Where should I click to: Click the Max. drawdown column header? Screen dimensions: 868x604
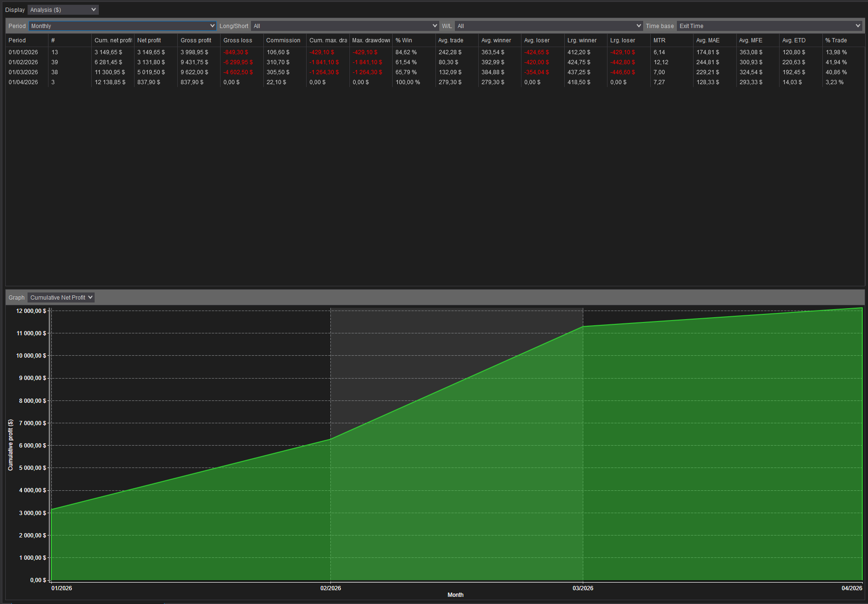[x=370, y=40]
